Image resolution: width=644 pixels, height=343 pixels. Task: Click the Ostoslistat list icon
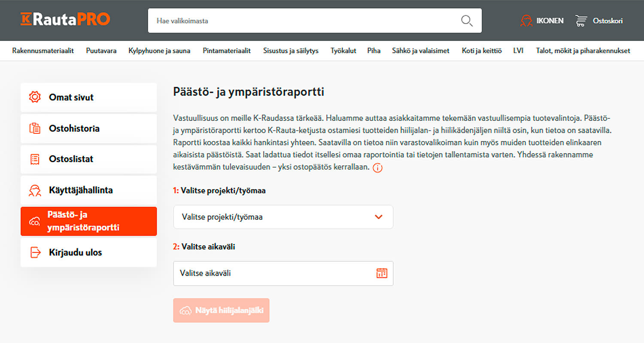tap(35, 159)
